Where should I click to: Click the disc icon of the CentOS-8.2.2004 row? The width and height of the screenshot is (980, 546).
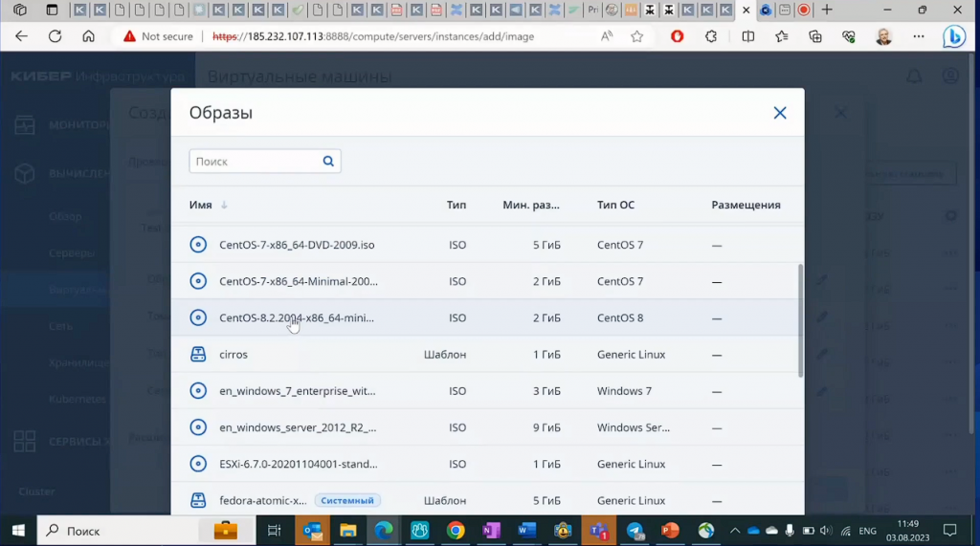(x=198, y=318)
